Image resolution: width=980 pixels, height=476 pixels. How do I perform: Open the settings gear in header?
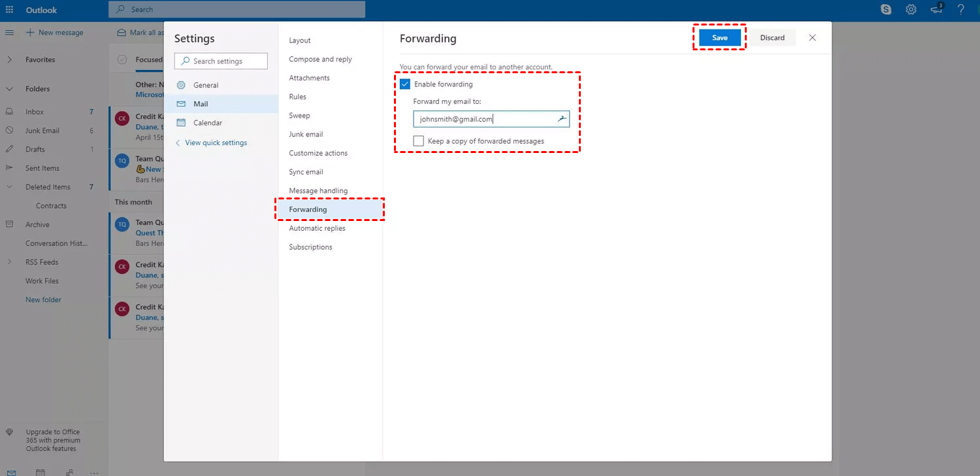[911, 10]
